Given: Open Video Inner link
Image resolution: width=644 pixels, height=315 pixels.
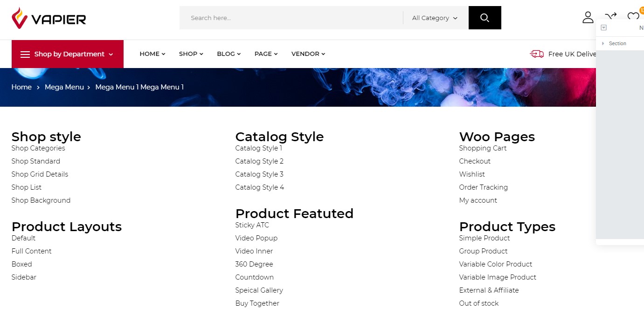Looking at the screenshot, I should click(x=254, y=251).
